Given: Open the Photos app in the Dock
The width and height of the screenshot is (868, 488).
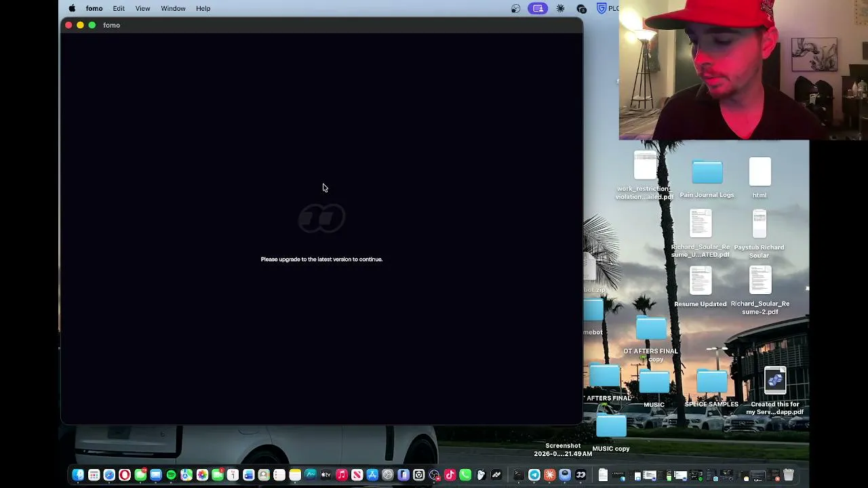Looking at the screenshot, I should tap(202, 475).
